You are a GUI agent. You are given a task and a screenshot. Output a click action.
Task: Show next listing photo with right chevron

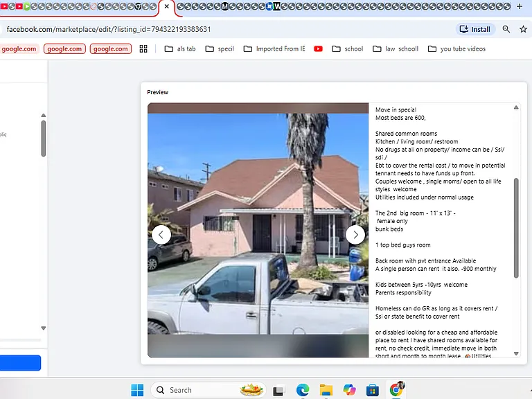click(355, 235)
